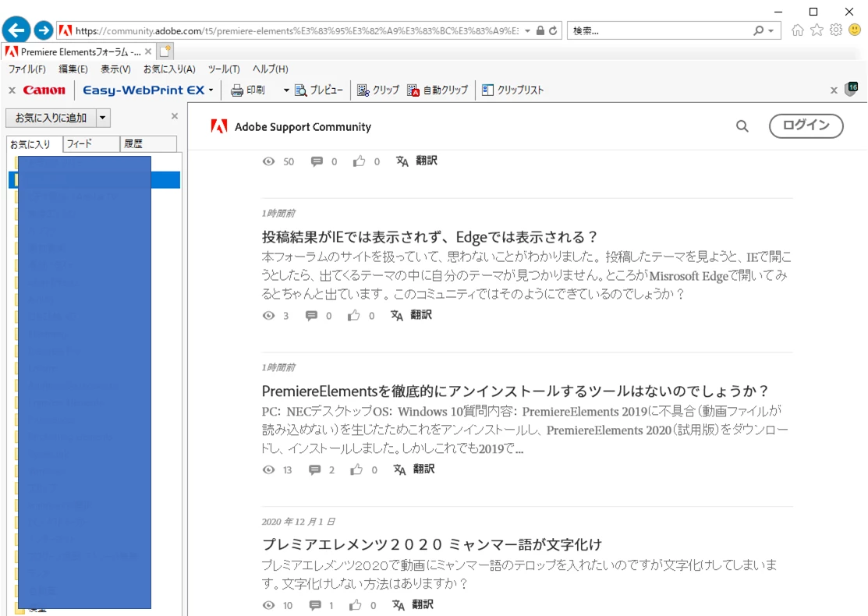Click the 印刷 print button
868x616 pixels.
pyautogui.click(x=247, y=90)
